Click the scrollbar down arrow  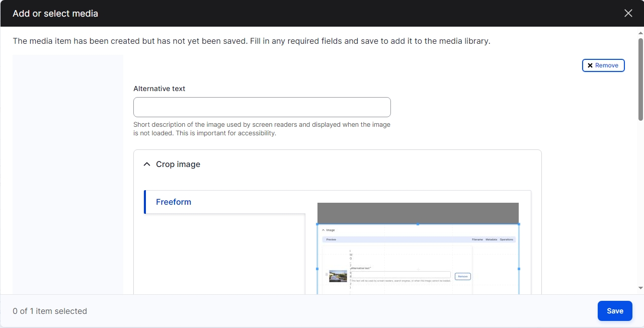pyautogui.click(x=640, y=288)
